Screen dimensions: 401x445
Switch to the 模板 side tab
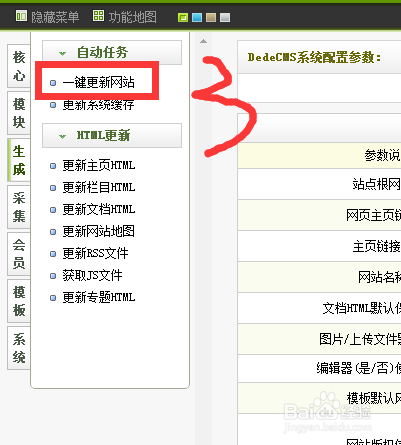point(19,301)
